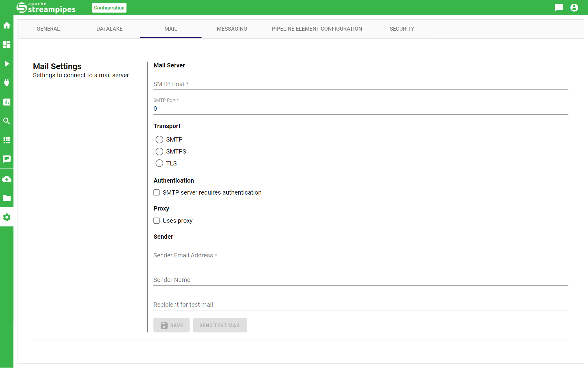Click the user account icon top right

click(x=575, y=8)
